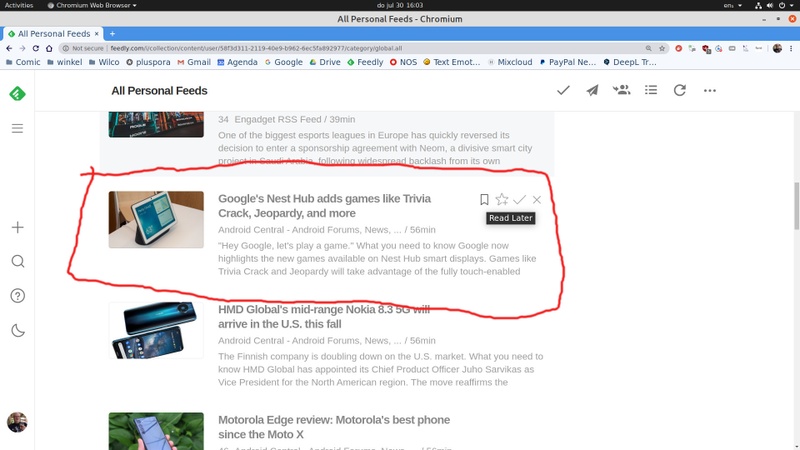Click Nest Hub article thumbnail
The width and height of the screenshot is (800, 450).
pos(156,220)
